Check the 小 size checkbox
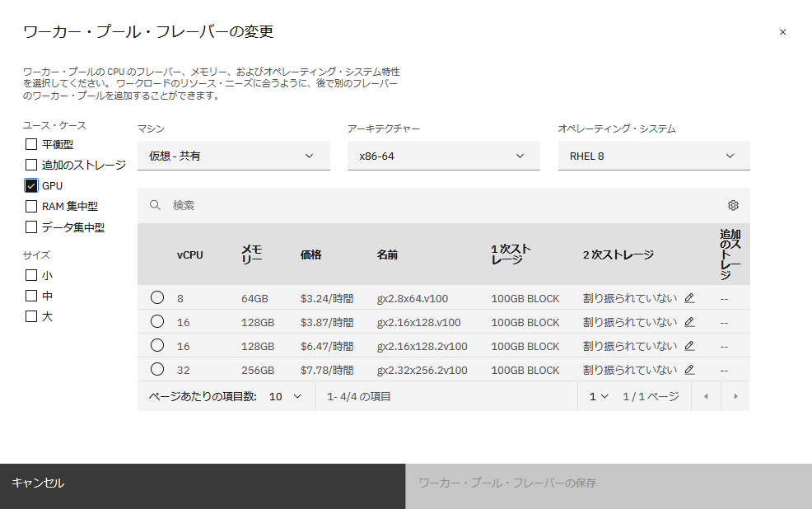 [x=31, y=275]
